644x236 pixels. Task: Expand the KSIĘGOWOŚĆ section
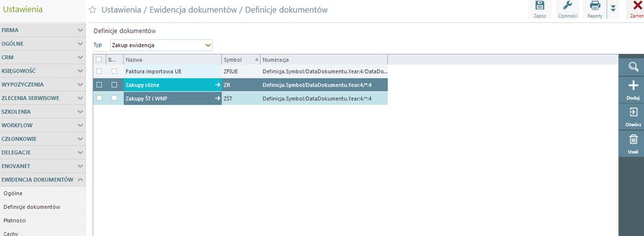43,70
